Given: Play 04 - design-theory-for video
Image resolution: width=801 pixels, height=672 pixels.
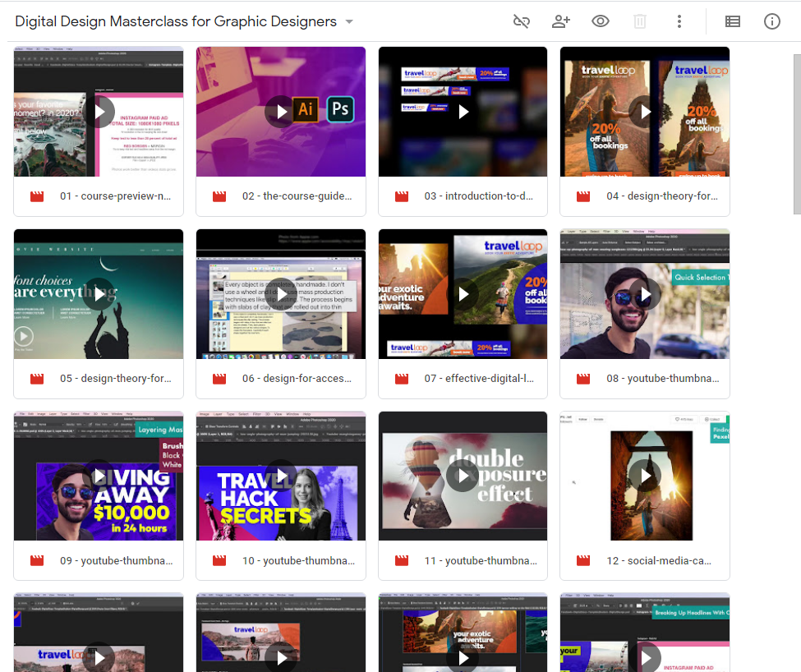Looking at the screenshot, I should pos(645,112).
